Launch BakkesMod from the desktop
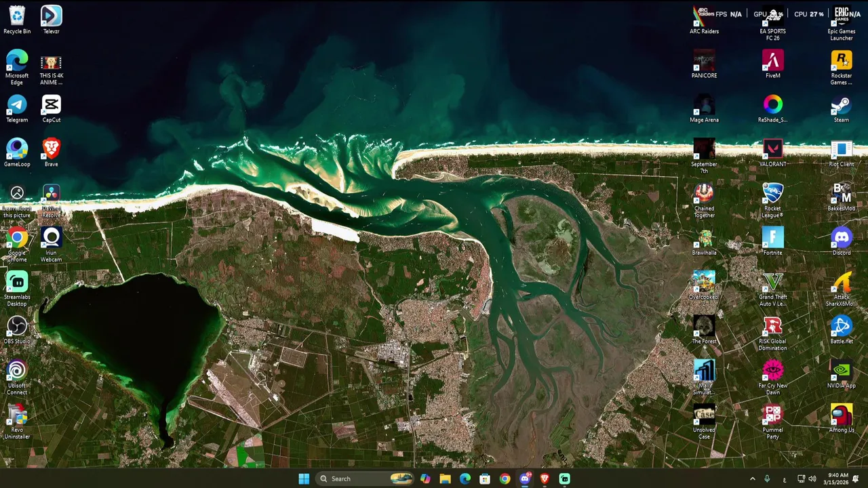This screenshot has width=868, height=488. [841, 197]
